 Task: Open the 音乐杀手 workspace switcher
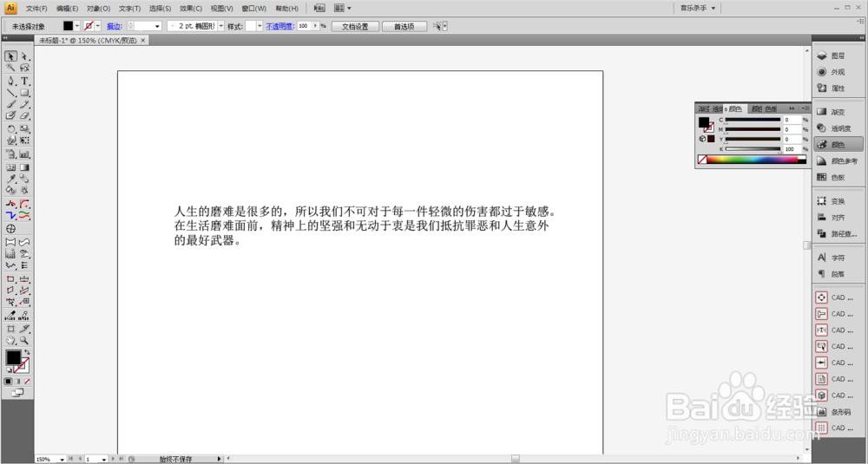(x=698, y=9)
